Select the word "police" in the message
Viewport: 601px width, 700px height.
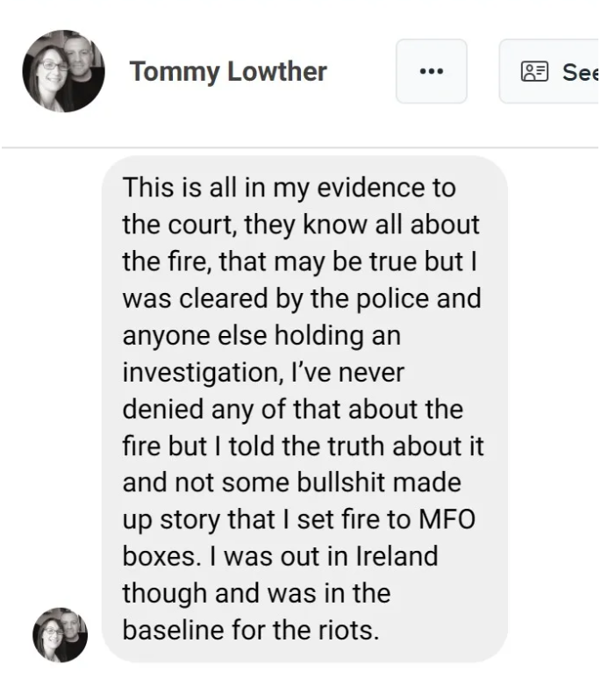(394, 298)
